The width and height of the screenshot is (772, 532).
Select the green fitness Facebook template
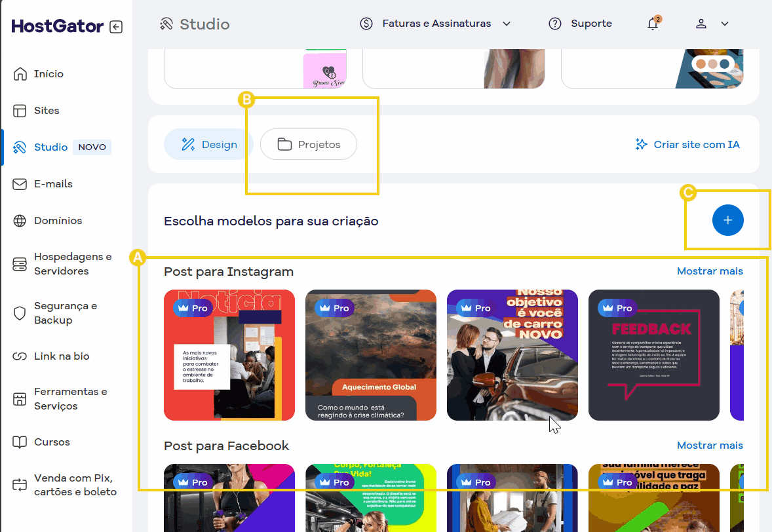point(371,497)
